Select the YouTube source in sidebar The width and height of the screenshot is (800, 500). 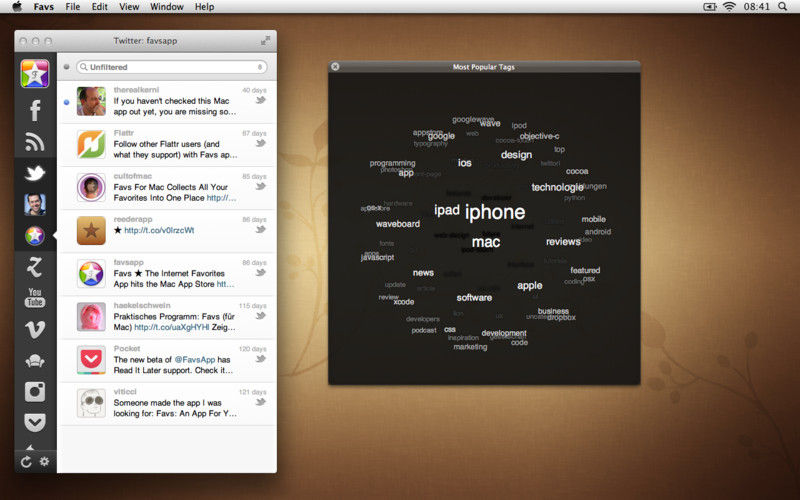click(35, 298)
